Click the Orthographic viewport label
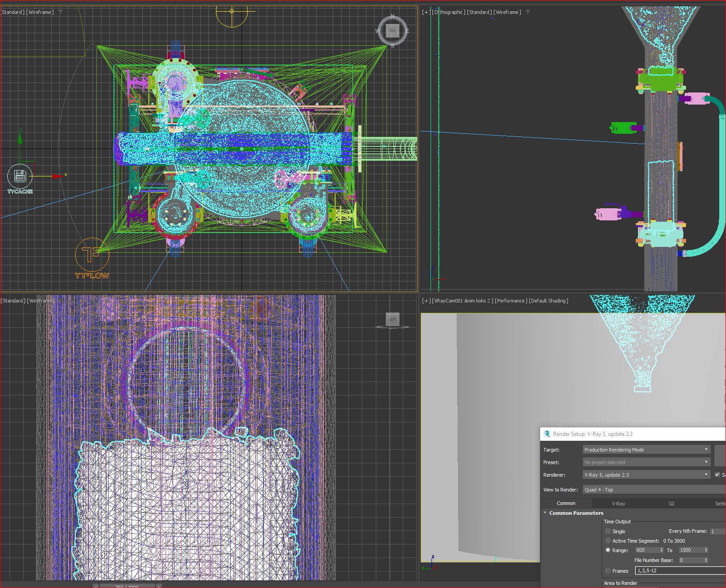 449,12
